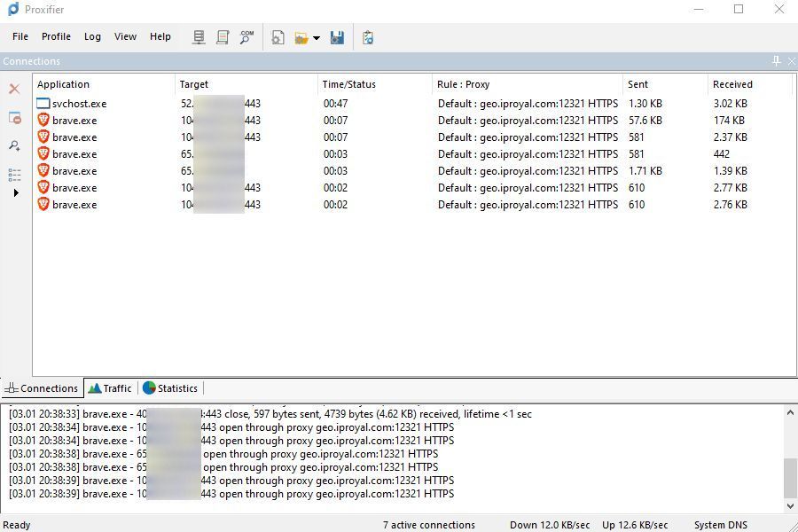The image size is (798, 532).
Task: Switch to the Statistics tab
Action: (x=170, y=388)
